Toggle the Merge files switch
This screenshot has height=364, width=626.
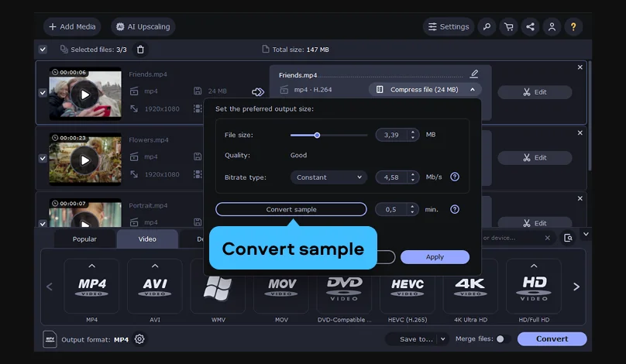500,339
